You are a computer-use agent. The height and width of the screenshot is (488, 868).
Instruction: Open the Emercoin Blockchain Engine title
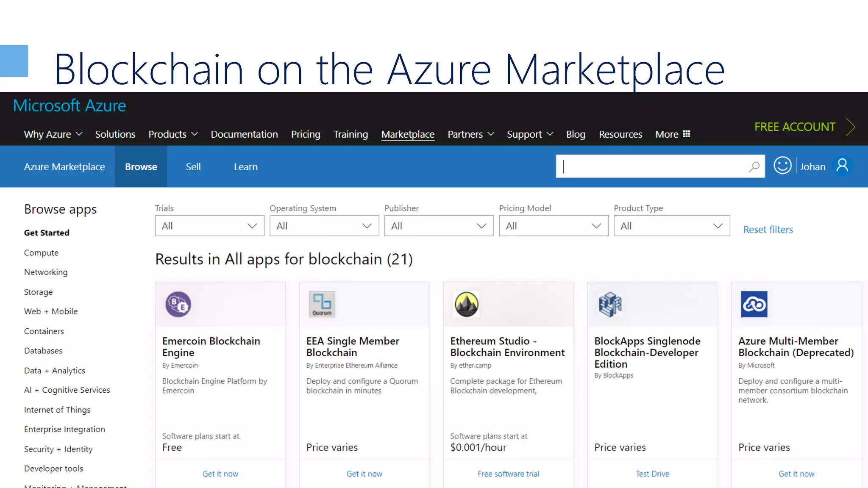click(211, 347)
